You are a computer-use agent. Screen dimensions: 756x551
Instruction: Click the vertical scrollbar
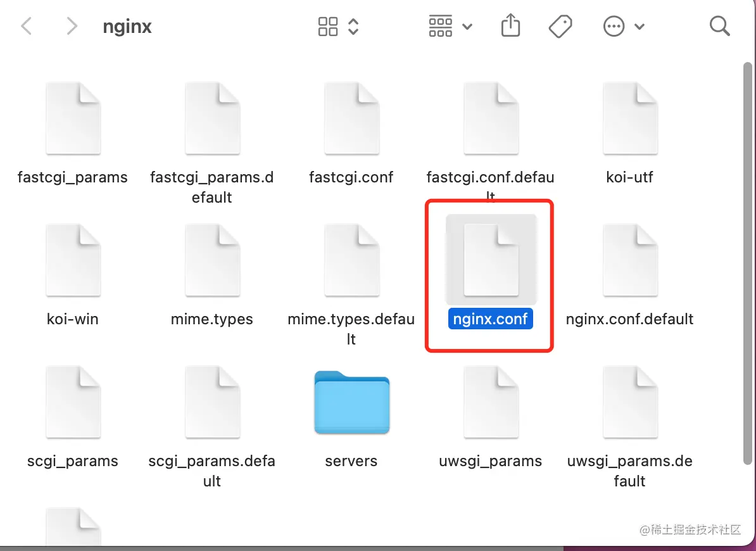[x=748, y=263]
